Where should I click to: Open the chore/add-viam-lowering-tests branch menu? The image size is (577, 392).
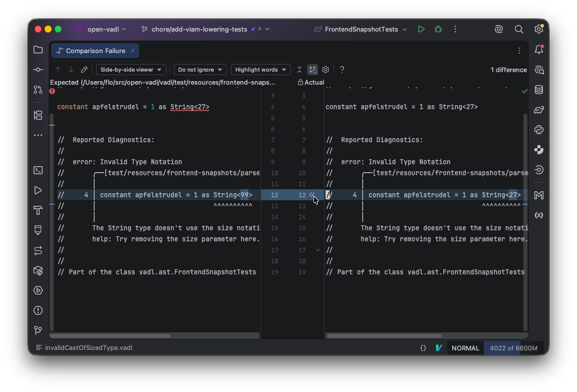point(199,29)
